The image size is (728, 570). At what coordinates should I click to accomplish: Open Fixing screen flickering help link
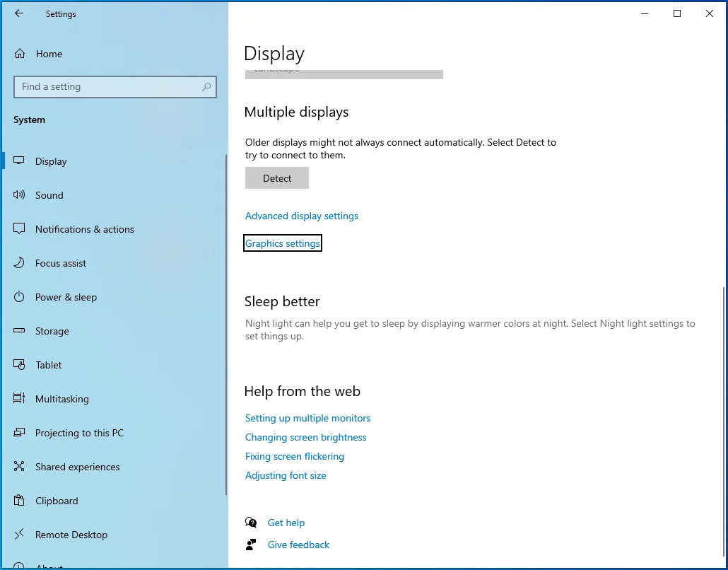click(x=295, y=456)
